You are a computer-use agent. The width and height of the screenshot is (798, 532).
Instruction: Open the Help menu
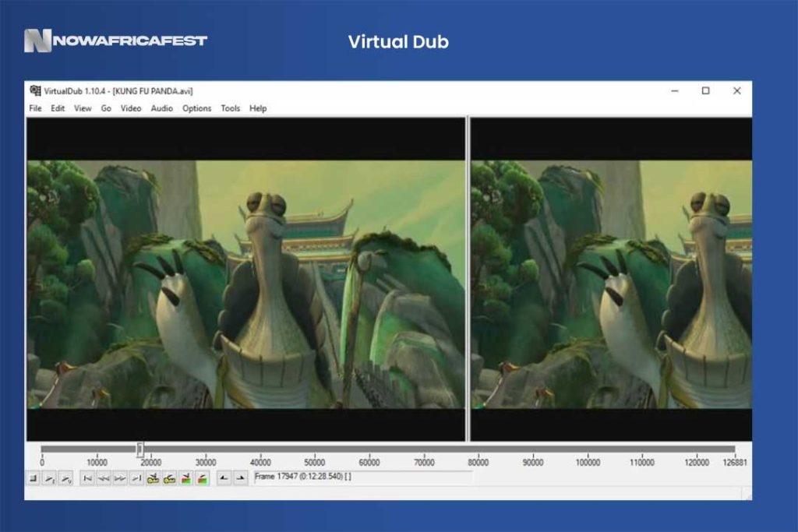pos(258,108)
